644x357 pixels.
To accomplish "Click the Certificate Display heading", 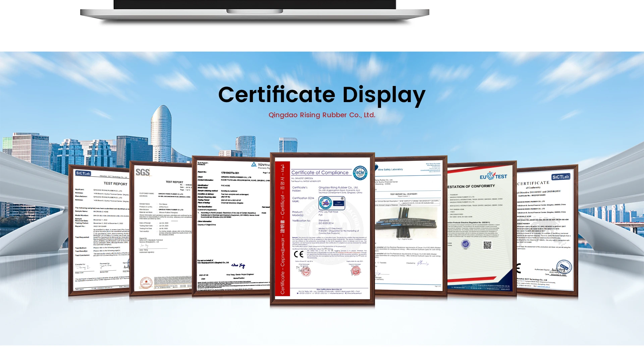I will pos(322,95).
